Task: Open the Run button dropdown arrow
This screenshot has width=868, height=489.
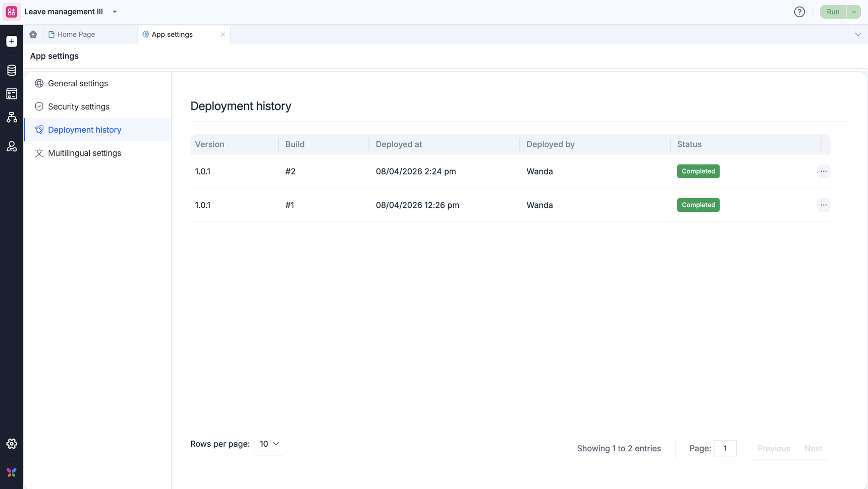Action: point(854,12)
